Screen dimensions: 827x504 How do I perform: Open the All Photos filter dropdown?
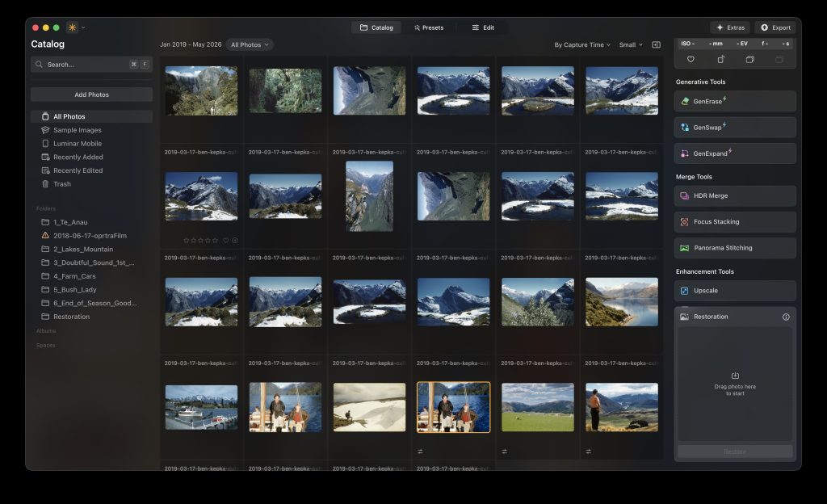(x=250, y=44)
